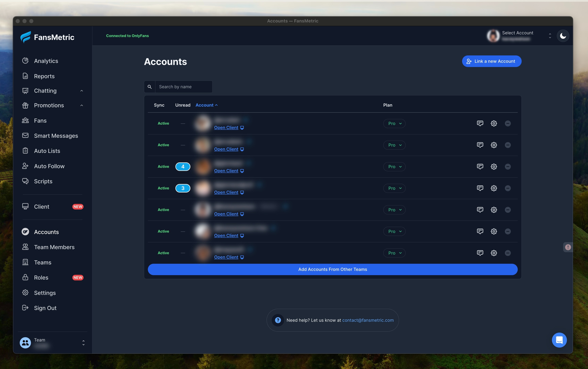
Task: Click message icon in last account row
Action: coord(480,253)
